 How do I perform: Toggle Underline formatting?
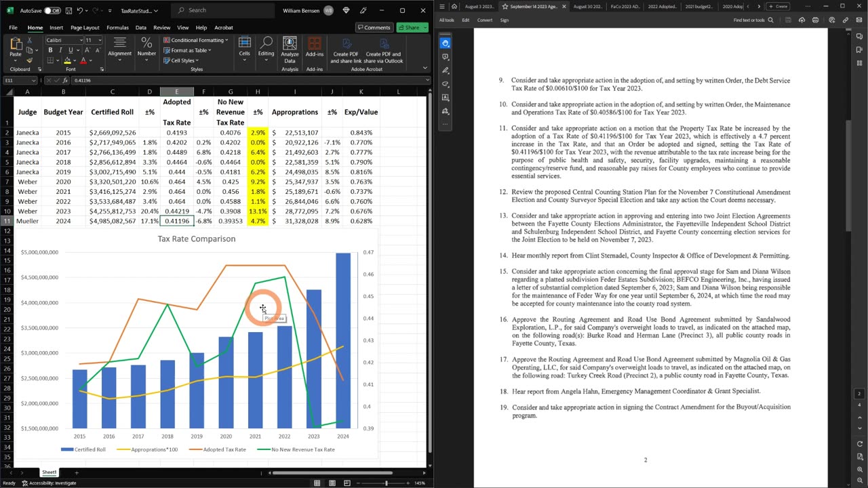coord(69,50)
